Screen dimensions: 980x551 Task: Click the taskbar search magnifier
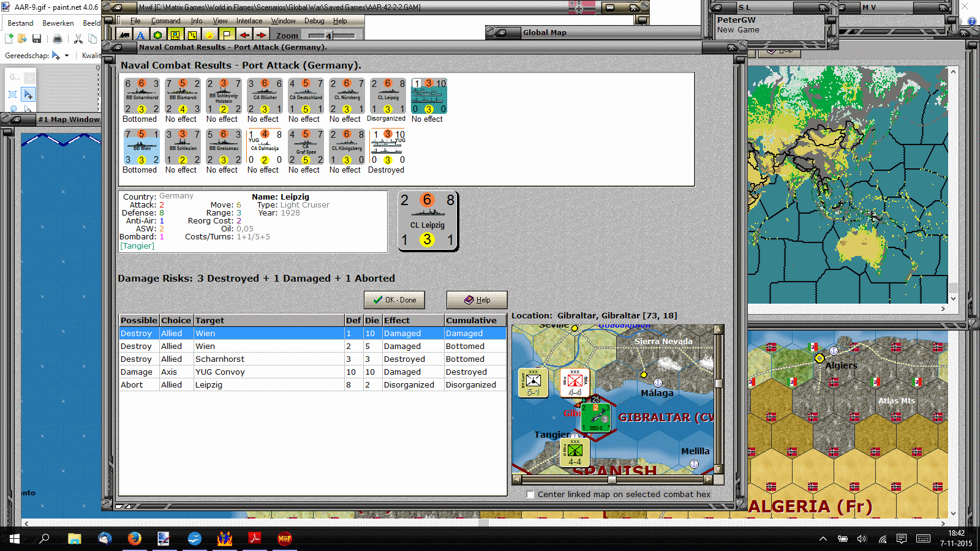pyautogui.click(x=44, y=539)
